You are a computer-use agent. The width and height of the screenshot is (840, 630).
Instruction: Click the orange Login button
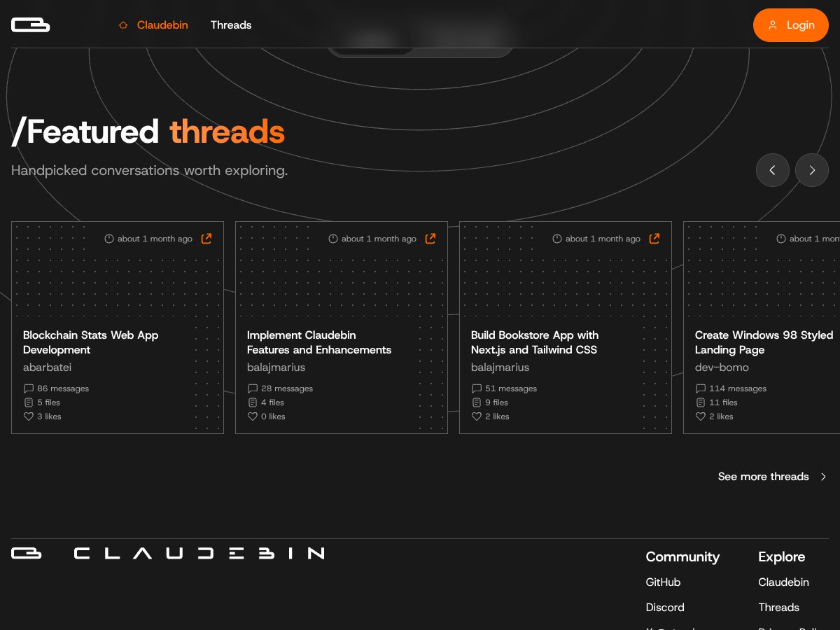(791, 25)
